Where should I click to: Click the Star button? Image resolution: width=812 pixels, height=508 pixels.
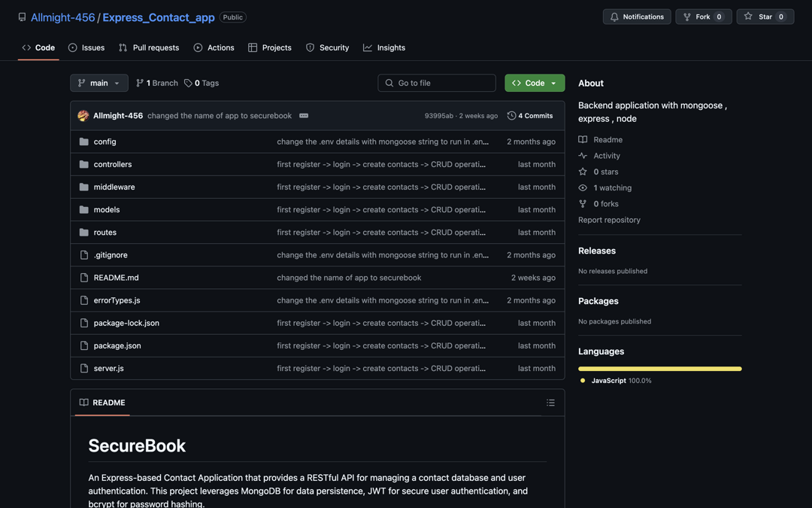pyautogui.click(x=765, y=17)
